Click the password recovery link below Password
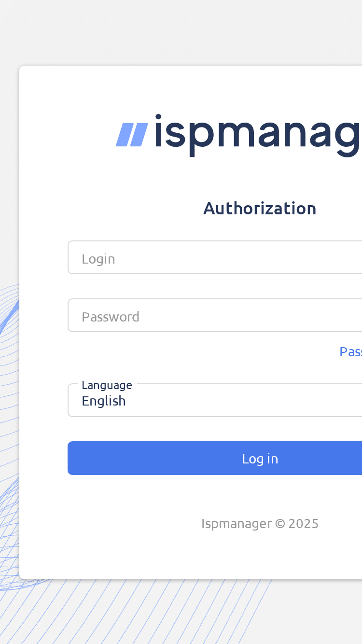Screen dimensions: 362x644 pos(351,352)
